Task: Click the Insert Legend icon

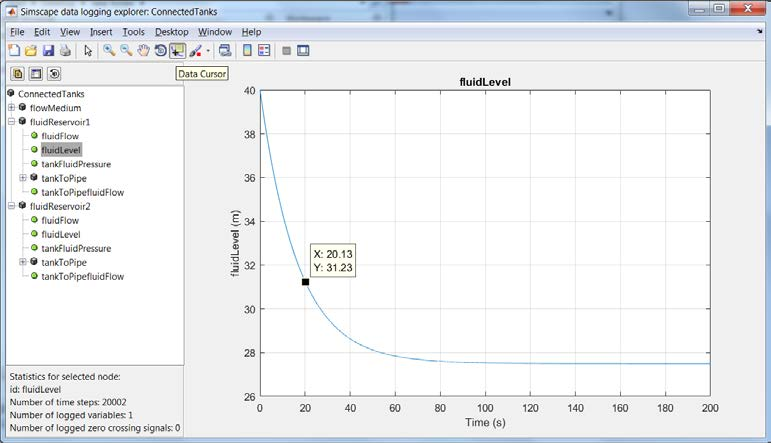Action: point(265,50)
